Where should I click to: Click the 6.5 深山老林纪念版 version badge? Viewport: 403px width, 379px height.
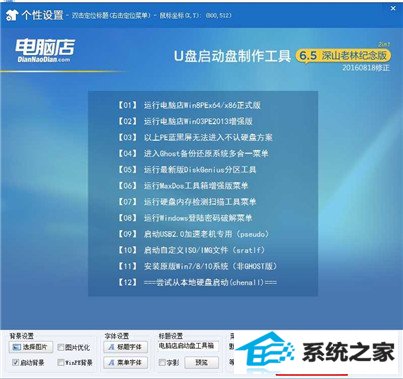click(343, 55)
